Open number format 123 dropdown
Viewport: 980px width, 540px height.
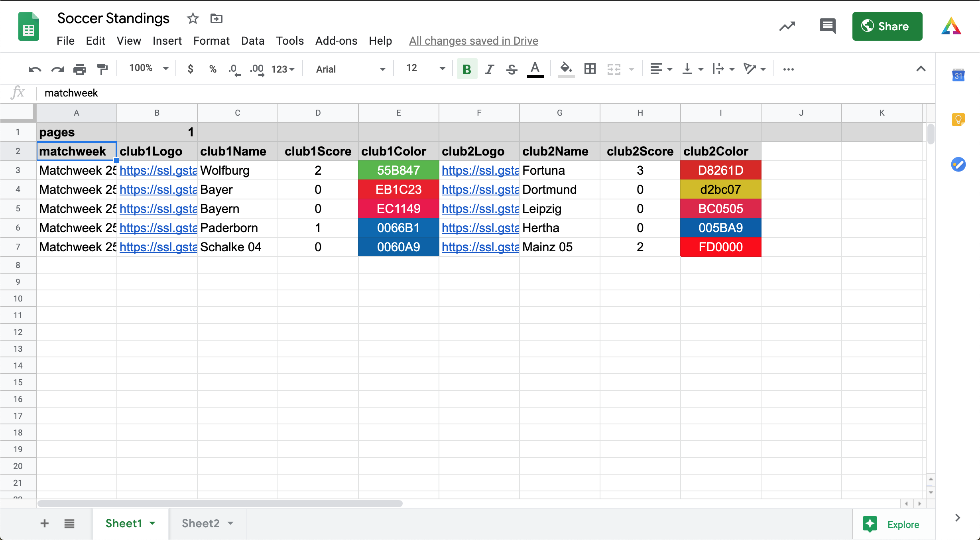pos(283,69)
